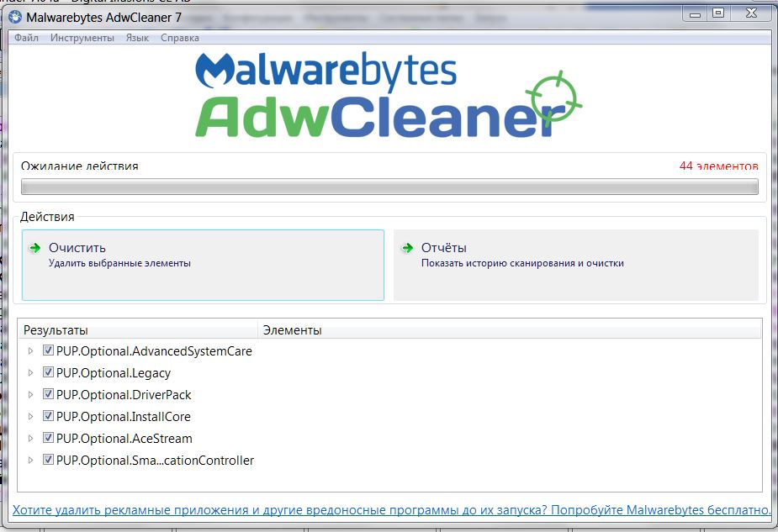
Task: Select the PUP.Optional.Legacy row text
Action: click(114, 373)
